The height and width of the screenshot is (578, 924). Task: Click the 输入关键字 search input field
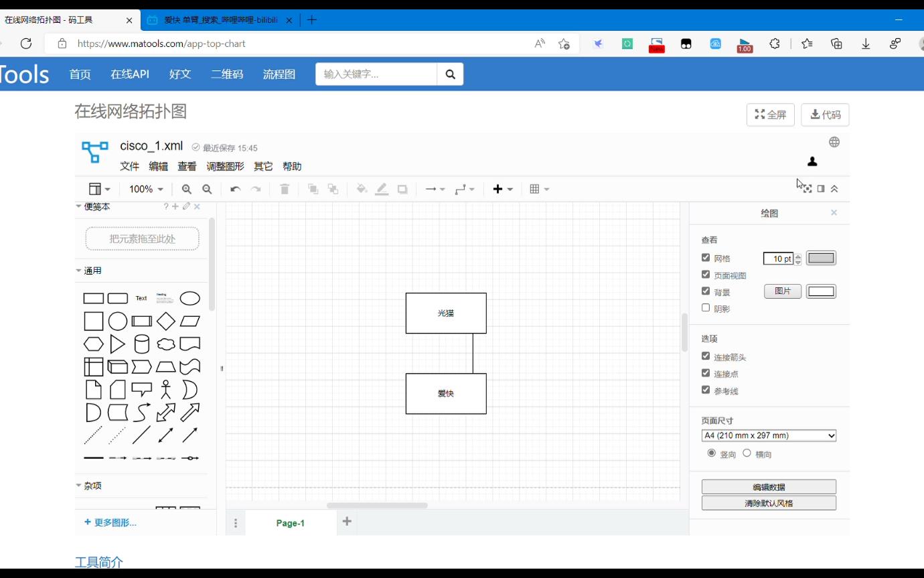(376, 74)
